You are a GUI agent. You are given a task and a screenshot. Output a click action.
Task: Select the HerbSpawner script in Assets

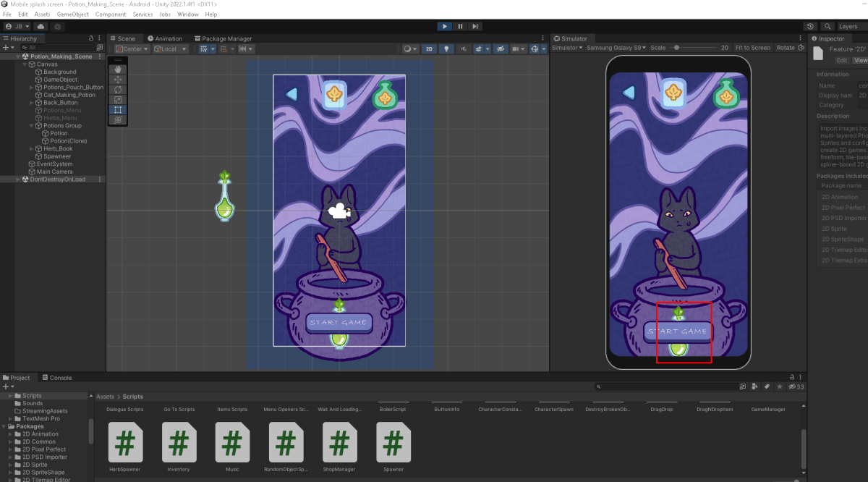[125, 443]
